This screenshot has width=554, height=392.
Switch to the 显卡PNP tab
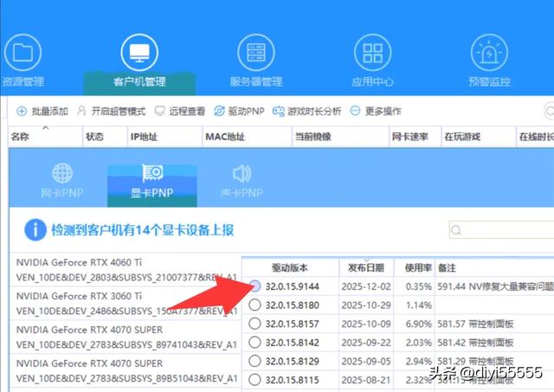click(x=152, y=185)
